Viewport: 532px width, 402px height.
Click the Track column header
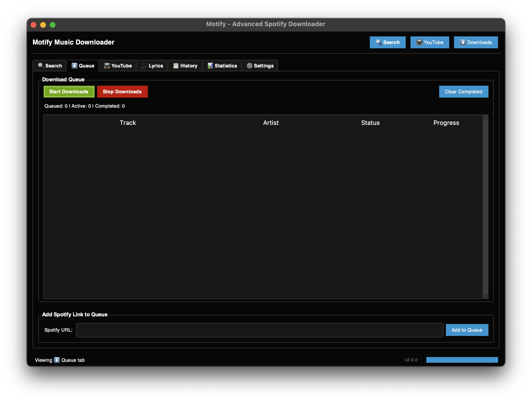[x=128, y=123]
